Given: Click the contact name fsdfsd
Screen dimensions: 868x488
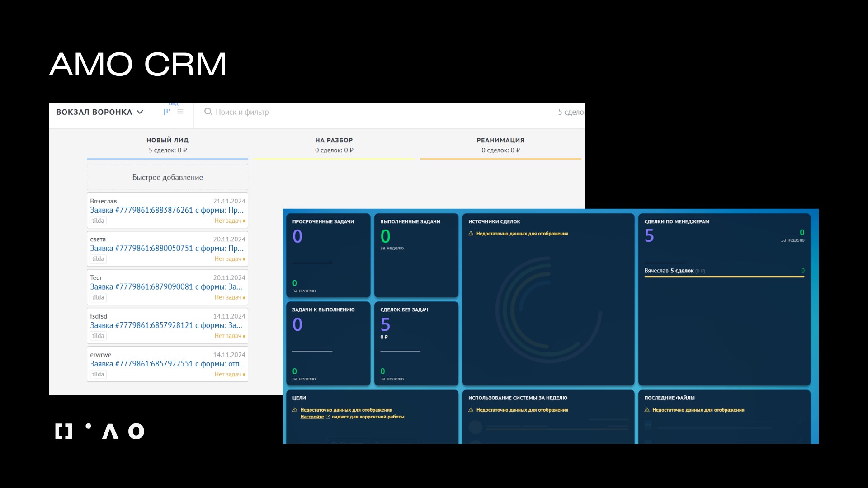Looking at the screenshot, I should (99, 316).
